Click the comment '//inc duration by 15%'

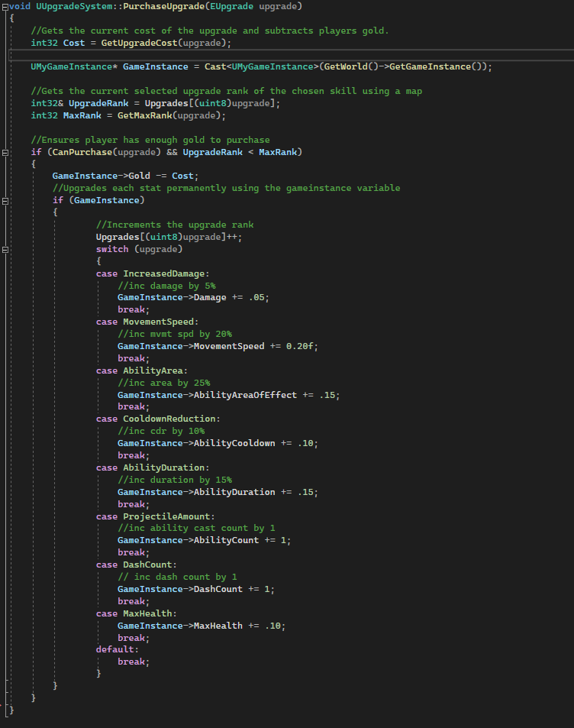click(x=175, y=480)
